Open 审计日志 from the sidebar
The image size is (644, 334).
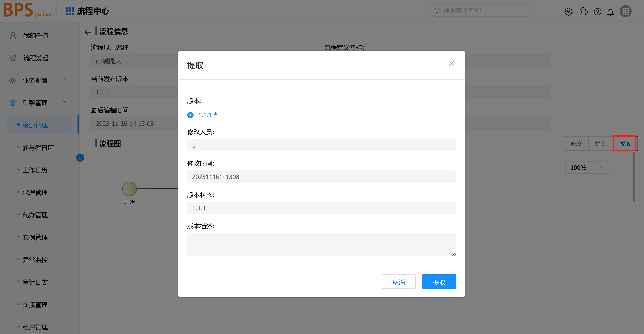tap(35, 282)
